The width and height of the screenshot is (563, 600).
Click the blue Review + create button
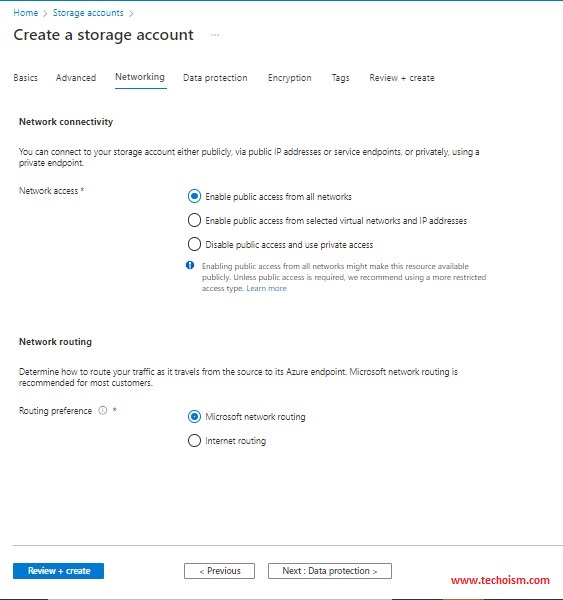click(58, 571)
